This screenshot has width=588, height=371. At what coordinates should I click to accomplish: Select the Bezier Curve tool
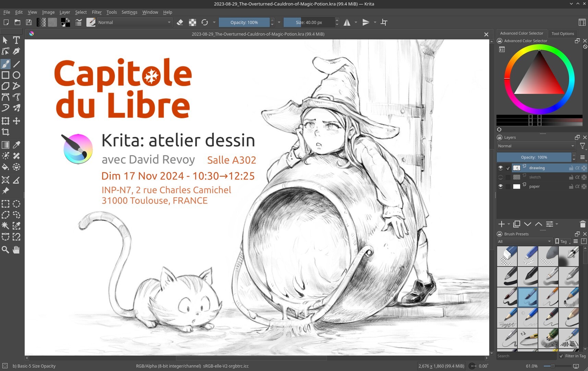[x=5, y=97]
